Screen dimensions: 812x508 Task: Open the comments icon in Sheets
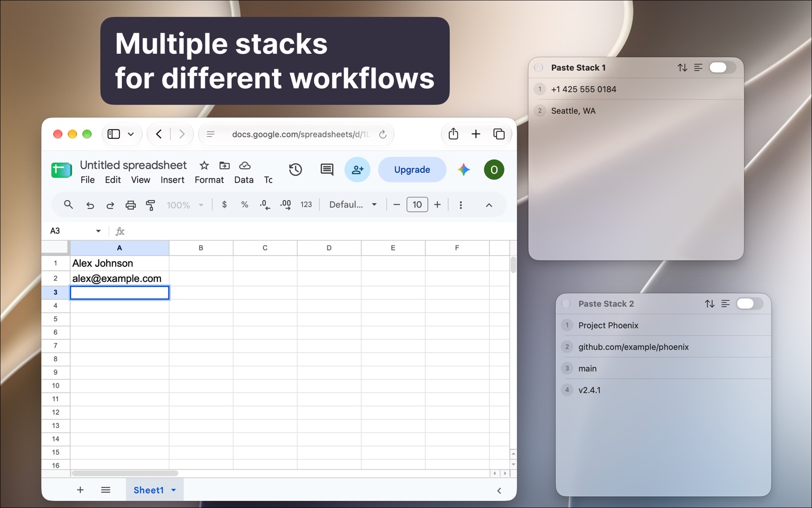point(327,170)
